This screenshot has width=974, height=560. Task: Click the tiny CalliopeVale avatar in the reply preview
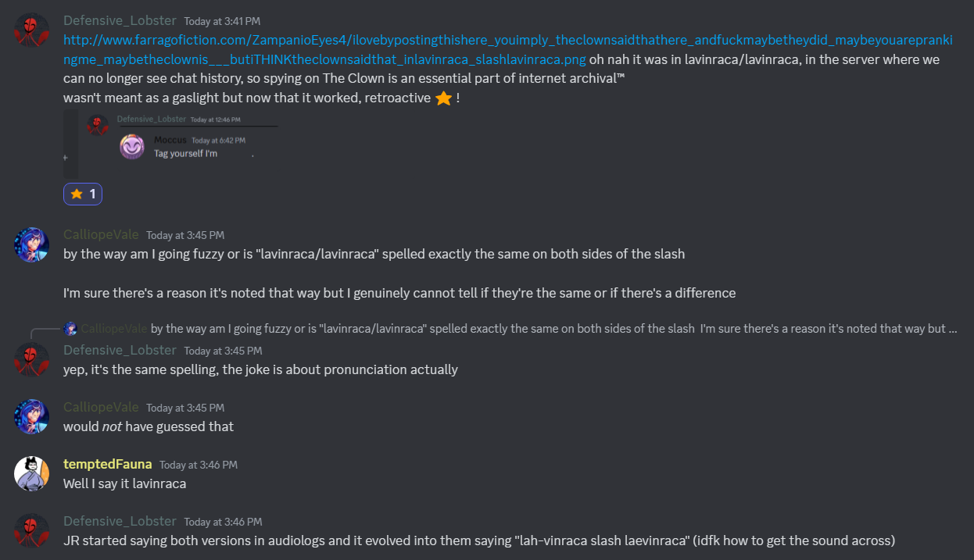tap(70, 329)
